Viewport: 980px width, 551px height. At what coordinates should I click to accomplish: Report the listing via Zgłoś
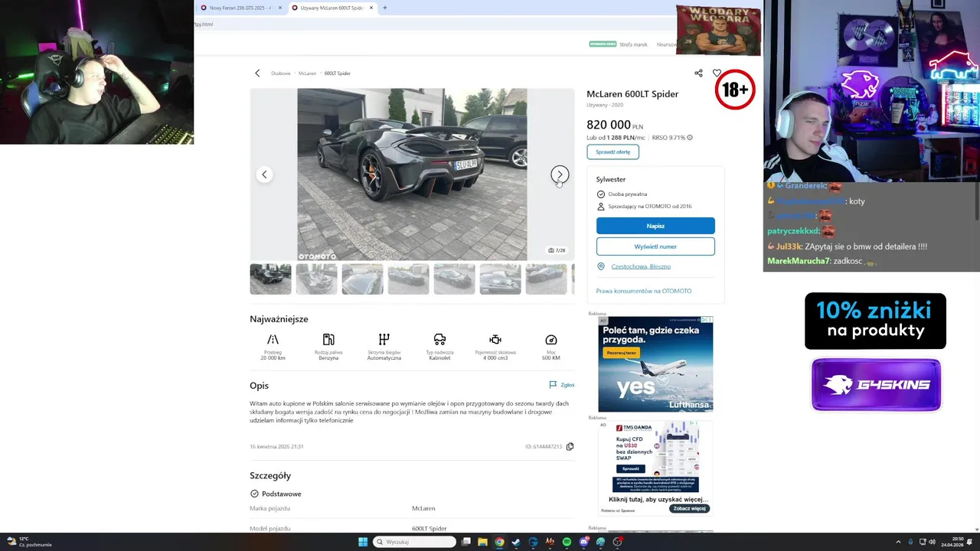point(562,385)
